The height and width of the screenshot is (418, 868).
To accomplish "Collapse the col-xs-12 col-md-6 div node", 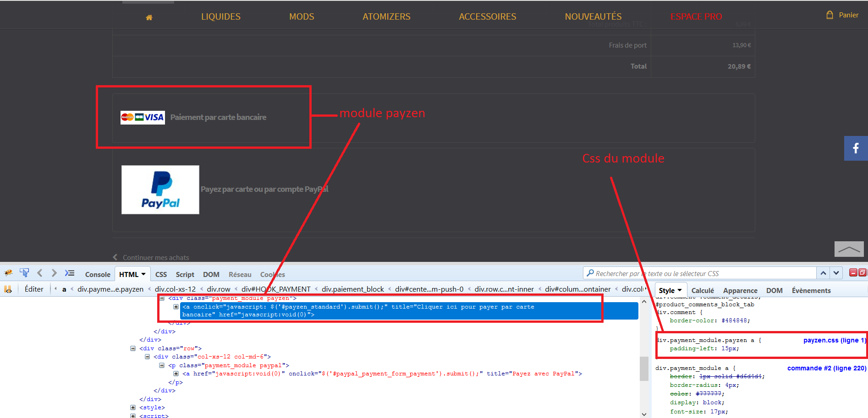I will pyautogui.click(x=147, y=357).
